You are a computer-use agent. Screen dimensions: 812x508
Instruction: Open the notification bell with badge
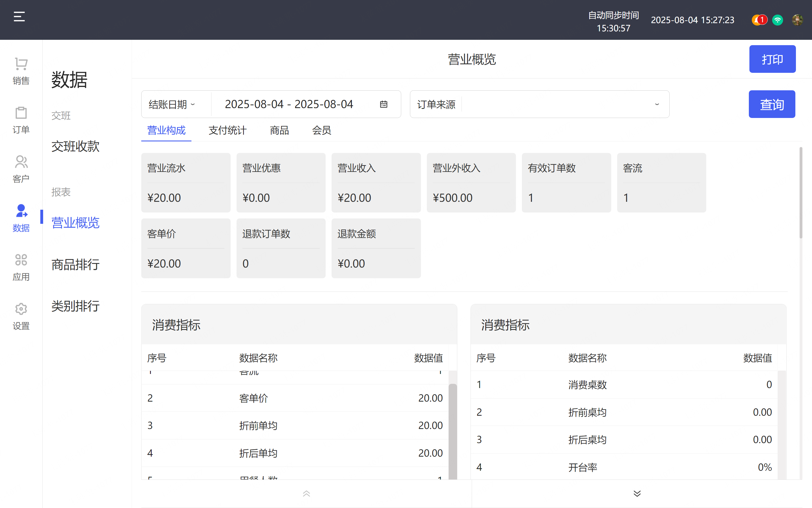click(759, 20)
